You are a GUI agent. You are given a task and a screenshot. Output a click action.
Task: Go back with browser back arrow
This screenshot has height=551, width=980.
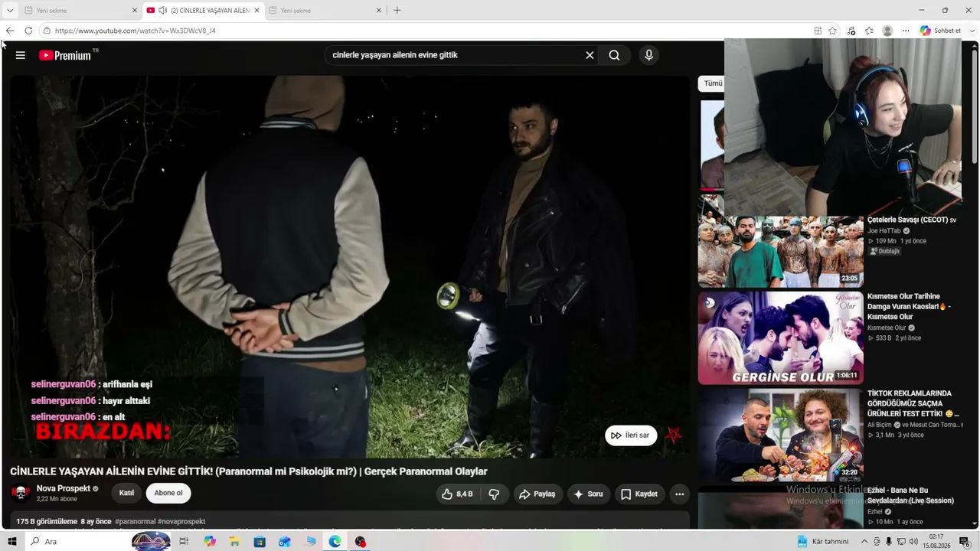(10, 31)
